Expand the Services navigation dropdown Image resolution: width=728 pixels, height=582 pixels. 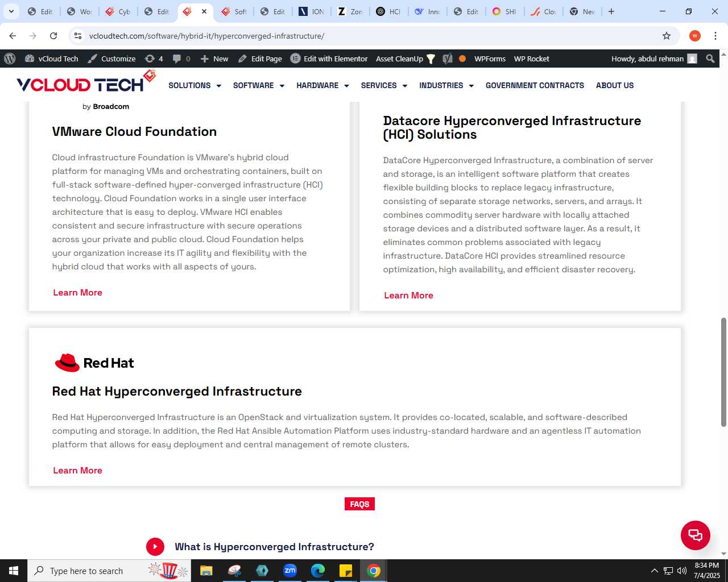[384, 85]
